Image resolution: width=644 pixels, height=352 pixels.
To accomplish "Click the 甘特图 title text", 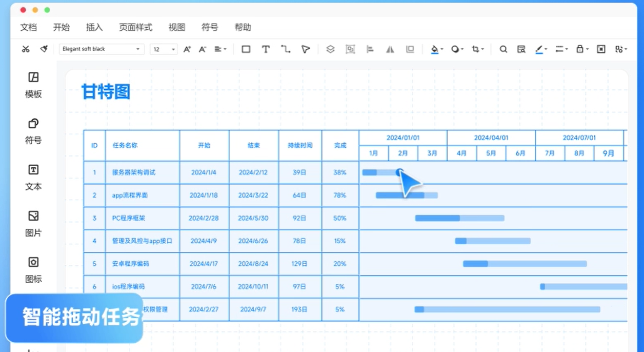I will tap(106, 92).
